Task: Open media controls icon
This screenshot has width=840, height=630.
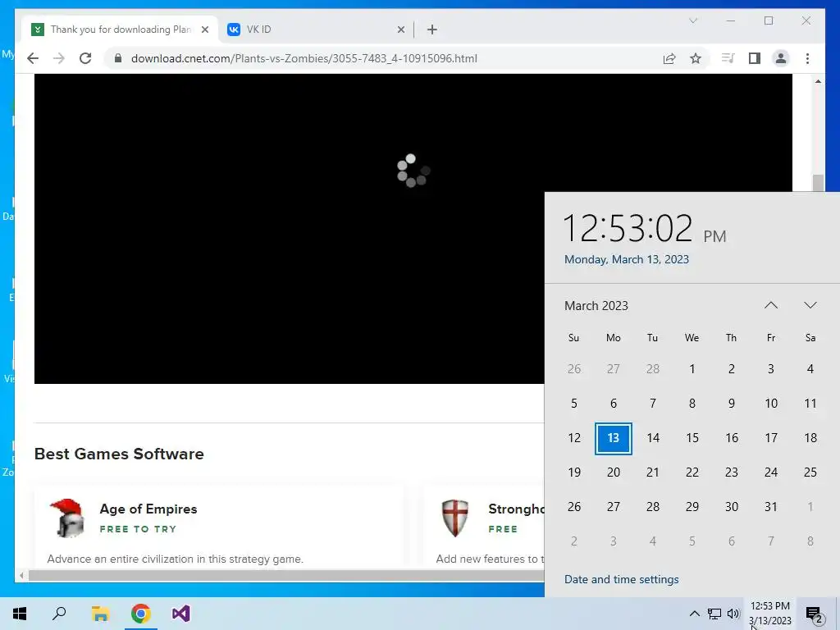Action: coord(728,58)
